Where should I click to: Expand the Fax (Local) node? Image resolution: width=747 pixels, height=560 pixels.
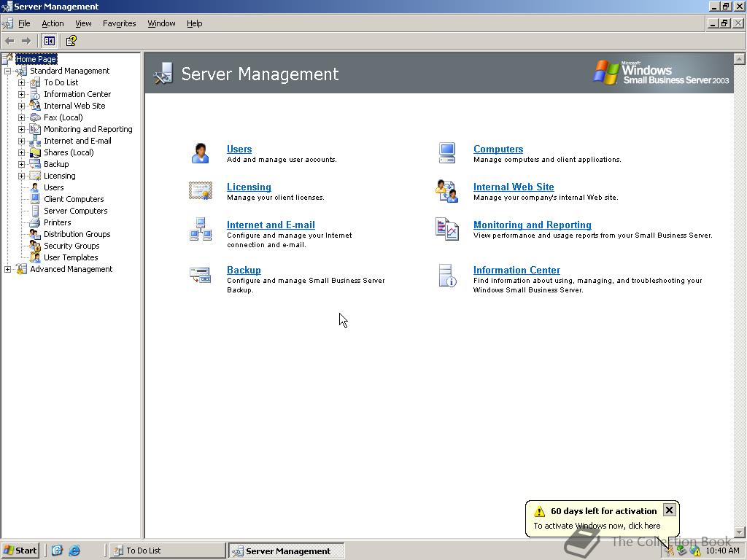coord(21,117)
